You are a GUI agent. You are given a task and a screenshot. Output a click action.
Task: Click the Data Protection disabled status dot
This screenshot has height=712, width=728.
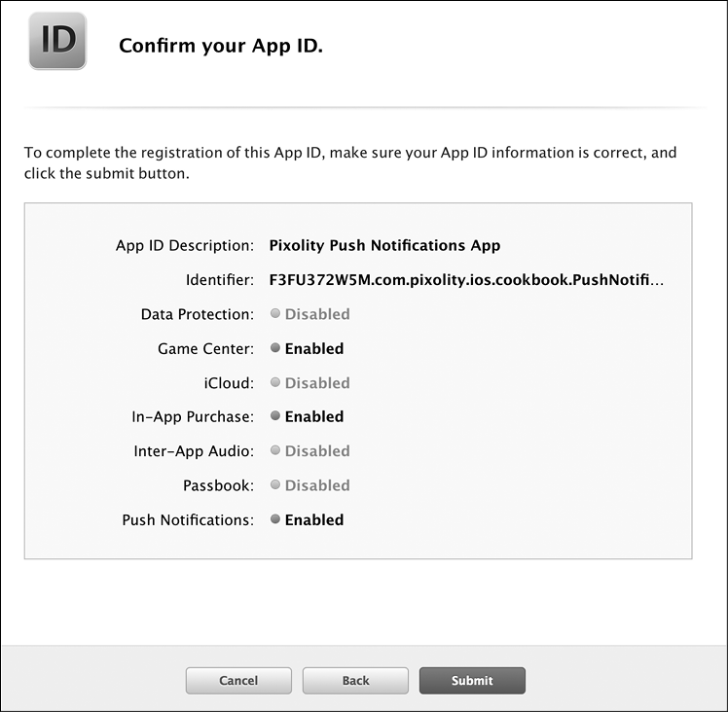pyautogui.click(x=275, y=314)
